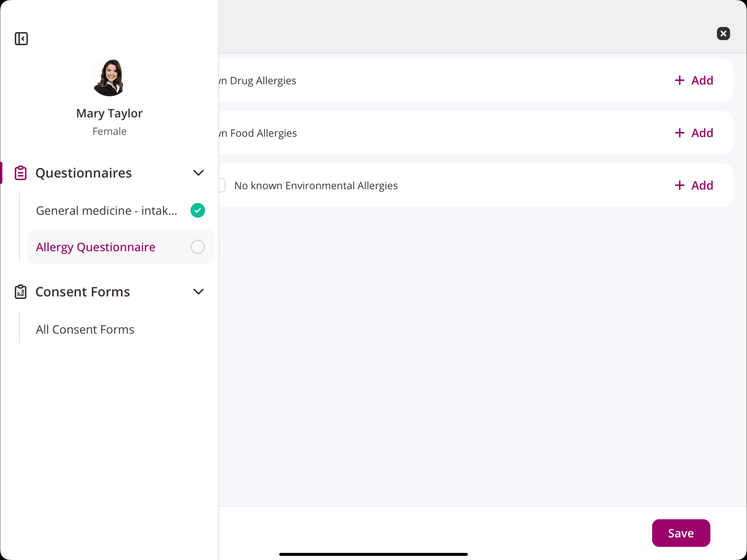Viewport: 747px width, 560px height.
Task: Open All Consent Forms item
Action: (85, 329)
